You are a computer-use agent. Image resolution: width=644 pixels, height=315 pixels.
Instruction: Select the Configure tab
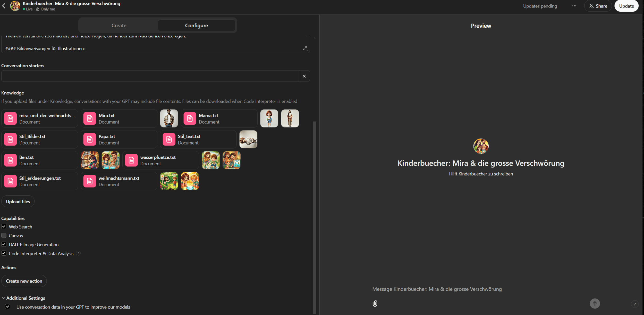pyautogui.click(x=196, y=26)
